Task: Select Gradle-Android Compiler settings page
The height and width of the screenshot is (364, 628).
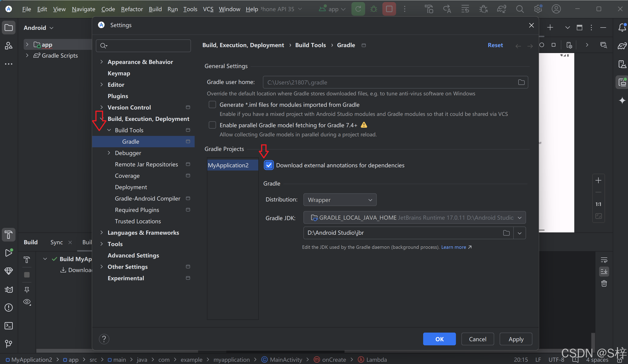Action: click(147, 199)
